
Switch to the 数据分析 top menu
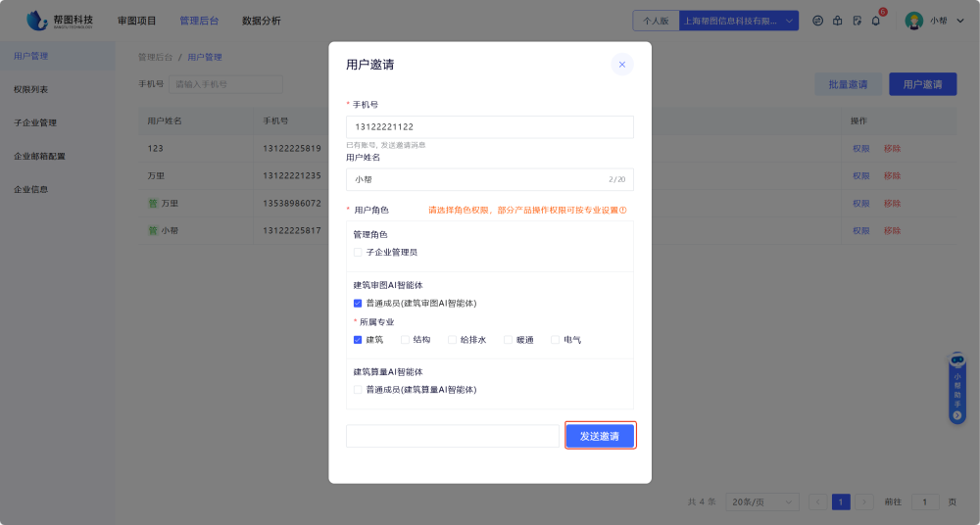[x=261, y=21]
